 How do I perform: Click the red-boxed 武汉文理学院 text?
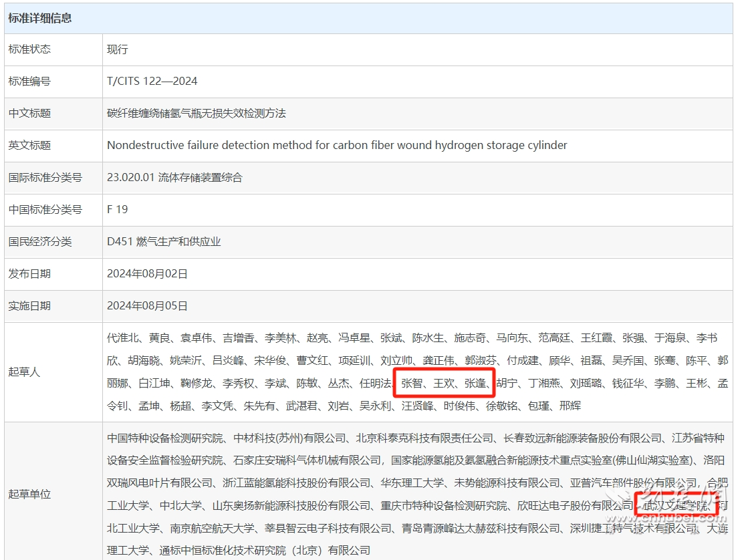tap(675, 505)
